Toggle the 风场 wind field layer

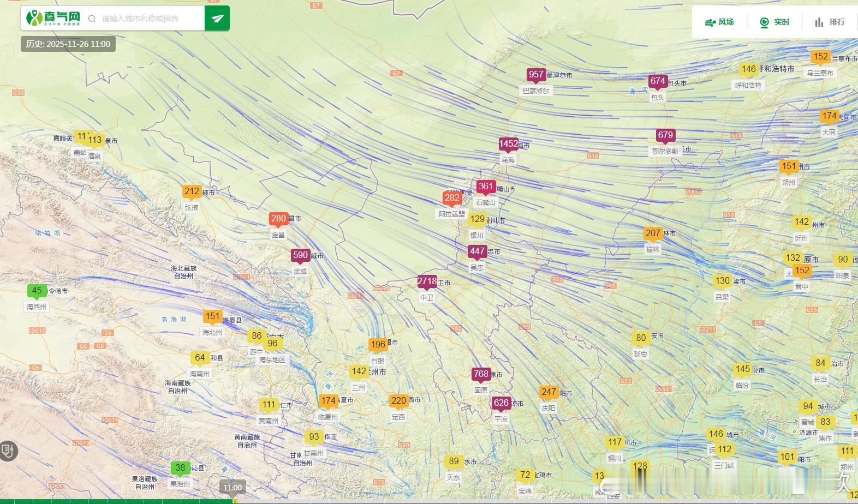click(x=719, y=22)
